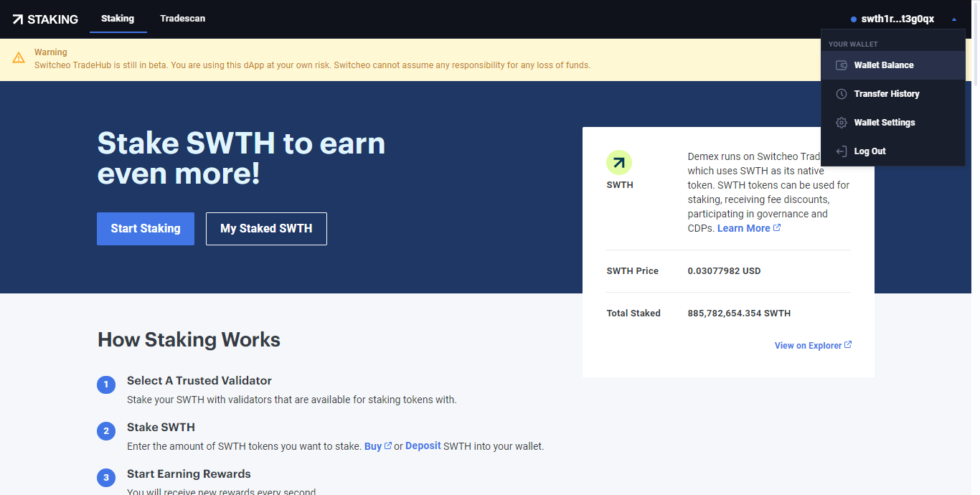Click the SWTH Price label
The image size is (980, 495).
632,271
